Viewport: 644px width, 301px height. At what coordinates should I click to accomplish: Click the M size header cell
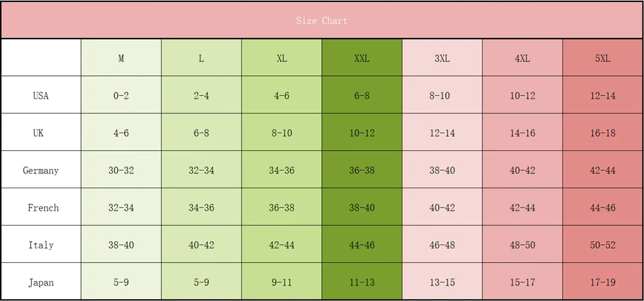121,58
